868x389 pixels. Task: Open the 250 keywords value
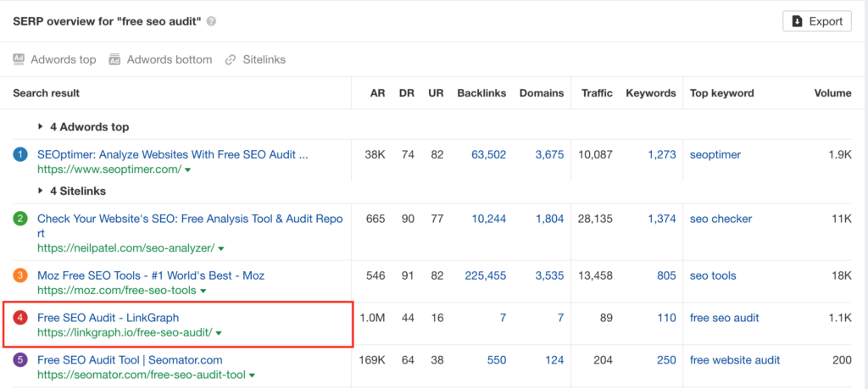click(666, 360)
